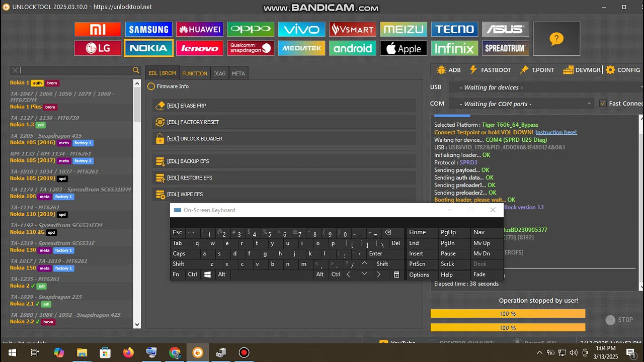The width and height of the screenshot is (644, 362).
Task: Open T.POINT tool in toolbar
Action: click(537, 70)
